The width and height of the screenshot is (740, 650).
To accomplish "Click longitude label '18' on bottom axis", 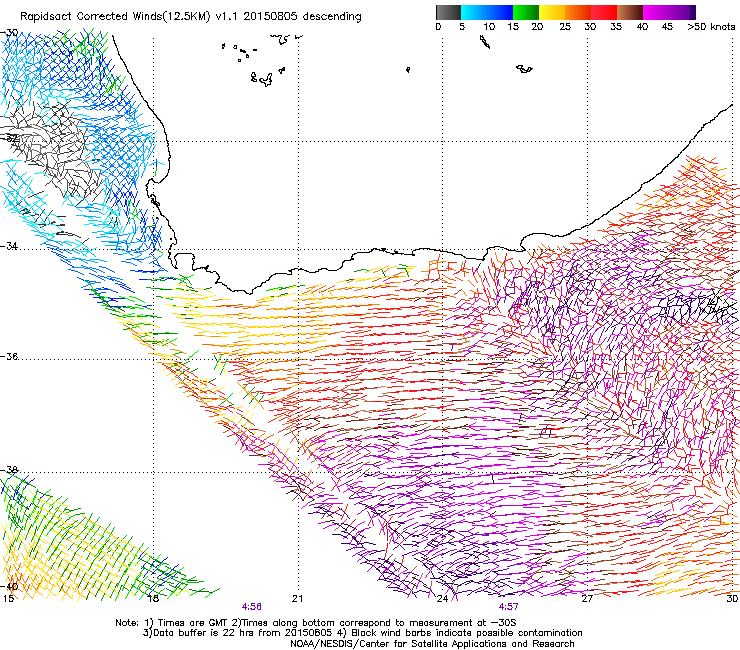I will (153, 599).
